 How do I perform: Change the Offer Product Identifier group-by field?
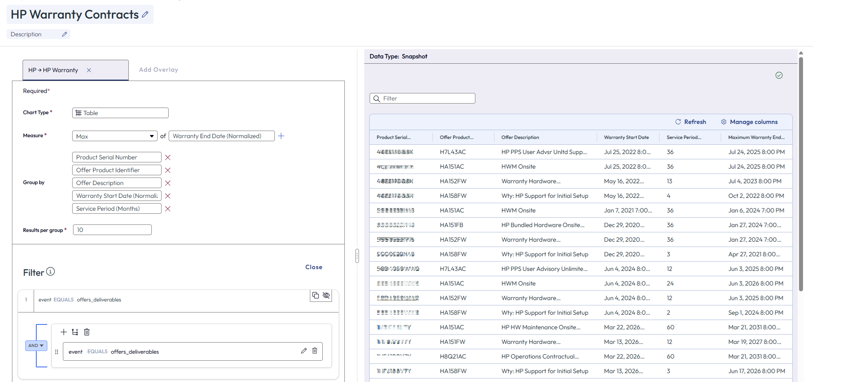point(117,170)
